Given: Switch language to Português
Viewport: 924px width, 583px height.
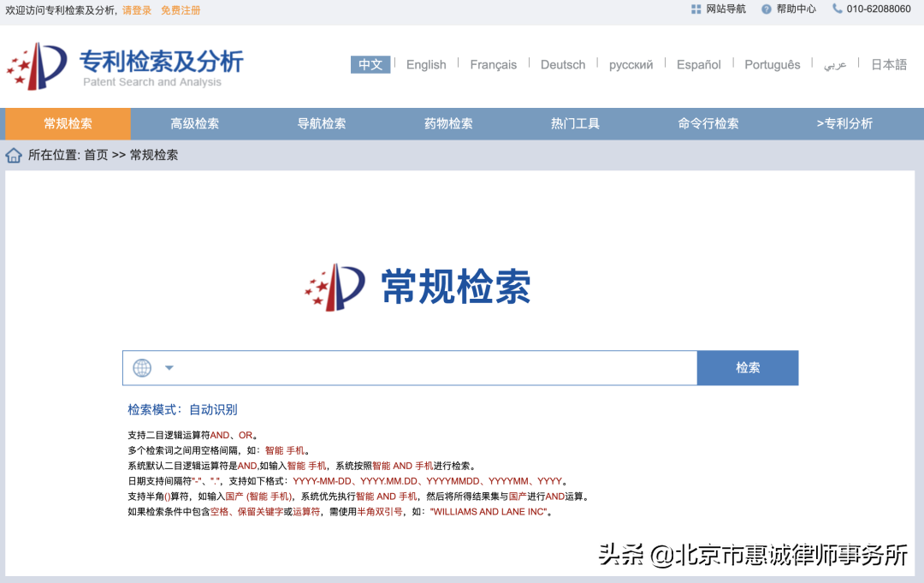Looking at the screenshot, I should pyautogui.click(x=773, y=65).
